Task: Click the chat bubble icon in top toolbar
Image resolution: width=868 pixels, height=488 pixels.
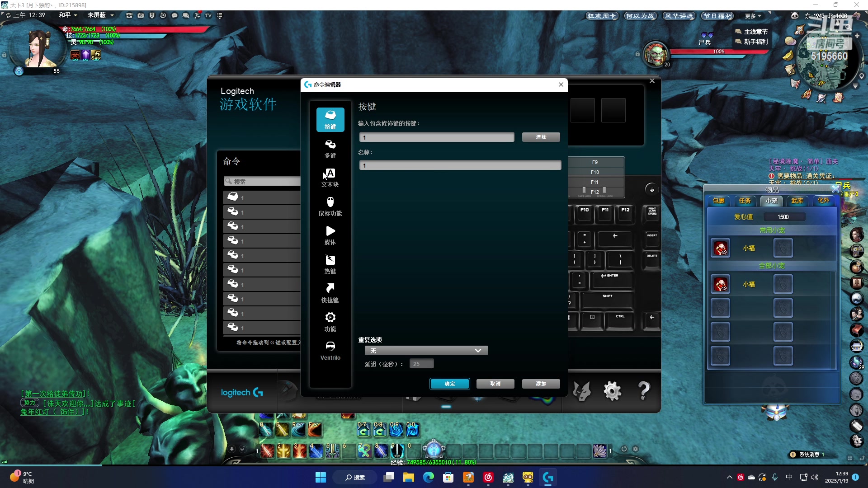Action: pyautogui.click(x=175, y=15)
